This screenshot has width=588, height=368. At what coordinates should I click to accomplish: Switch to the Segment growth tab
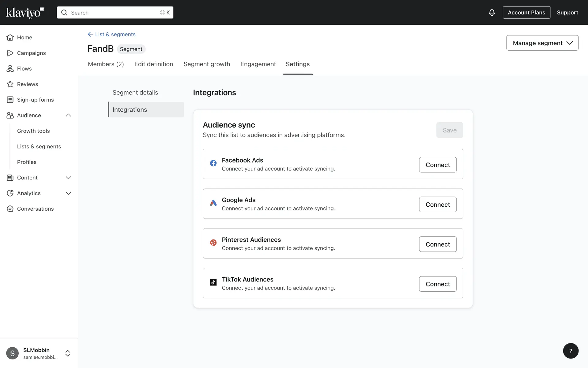207,64
